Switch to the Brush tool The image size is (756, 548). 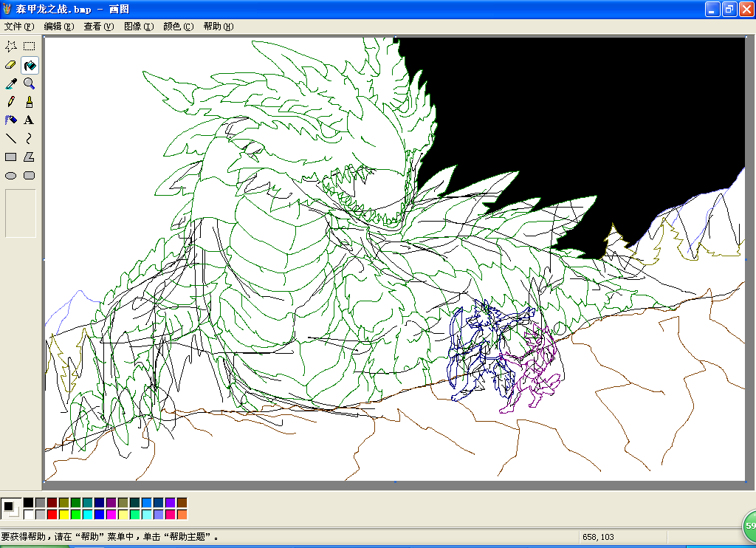30,102
